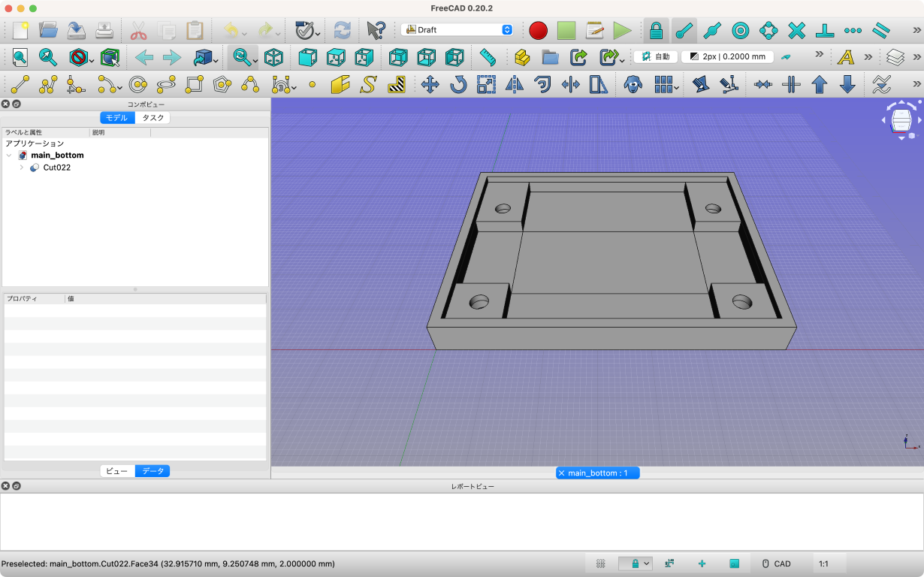Collapse the main_bottom document node
This screenshot has height=577, width=924.
(9, 156)
